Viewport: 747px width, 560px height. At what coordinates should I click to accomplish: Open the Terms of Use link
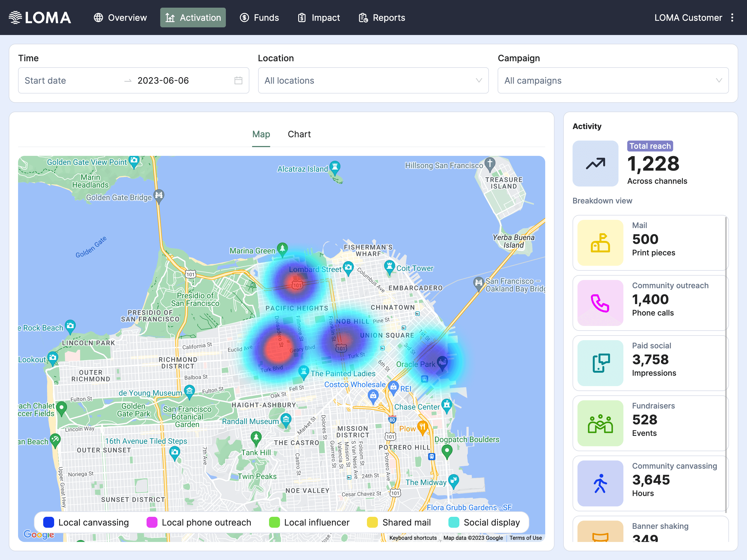tap(525, 538)
